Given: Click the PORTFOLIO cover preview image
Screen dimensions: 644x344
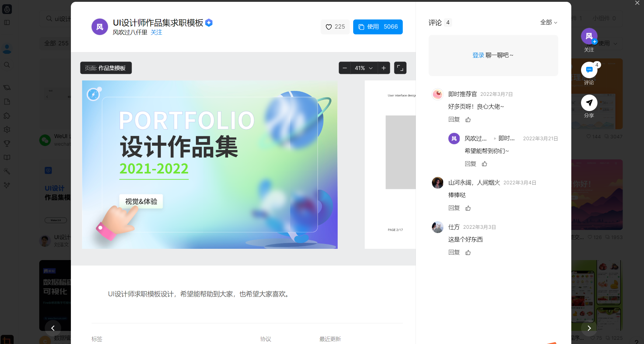Looking at the screenshot, I should (x=210, y=165).
